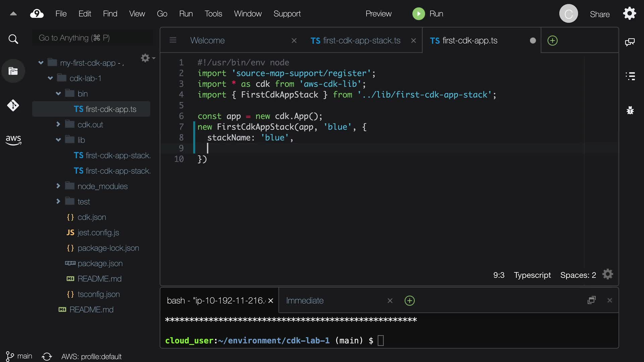644x362 pixels.
Task: Open the search magnifier in left sidebar
Action: 13,39
